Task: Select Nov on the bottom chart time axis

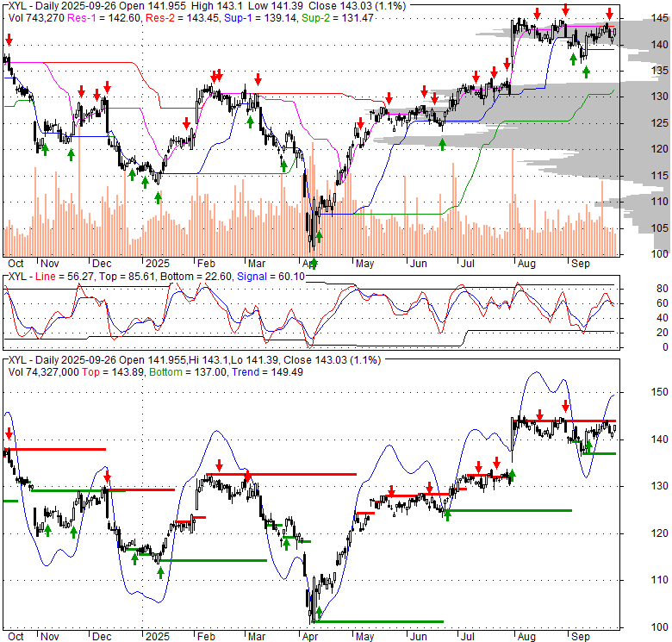Action: (x=50, y=637)
